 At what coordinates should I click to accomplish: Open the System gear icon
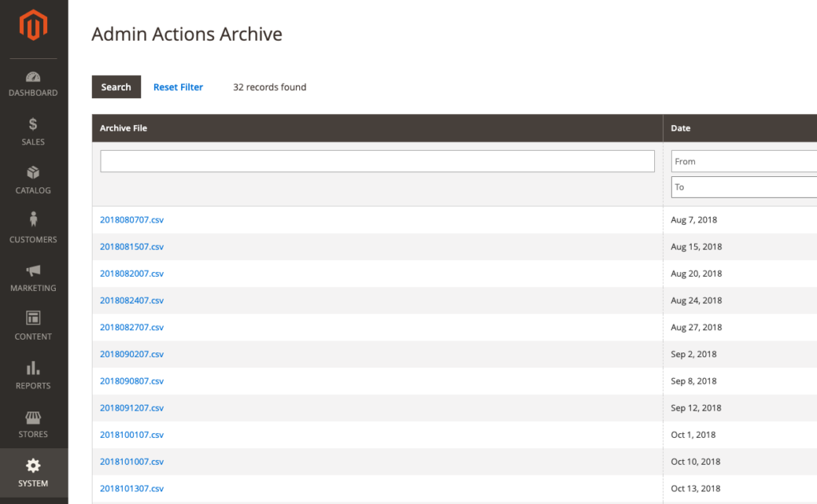tap(34, 466)
